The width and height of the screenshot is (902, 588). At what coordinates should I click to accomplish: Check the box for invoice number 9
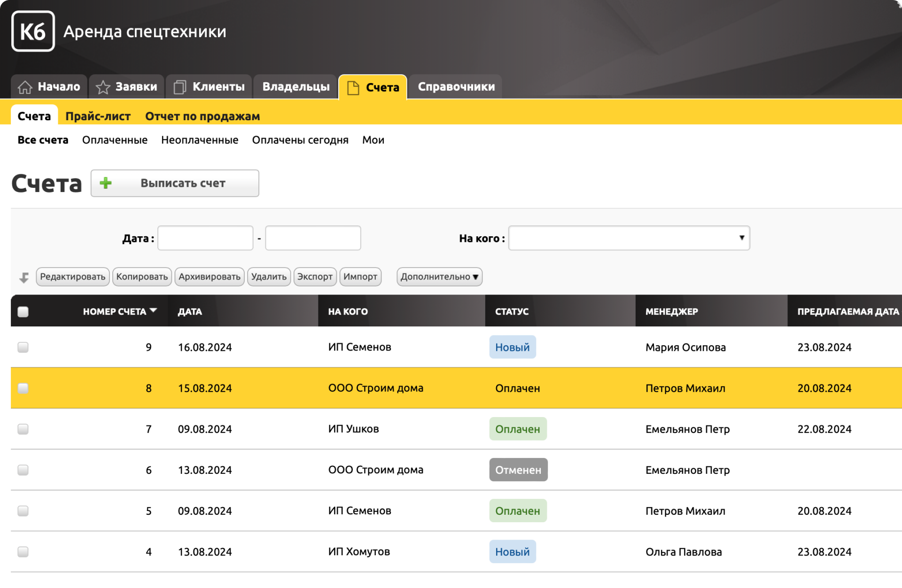[x=23, y=348]
